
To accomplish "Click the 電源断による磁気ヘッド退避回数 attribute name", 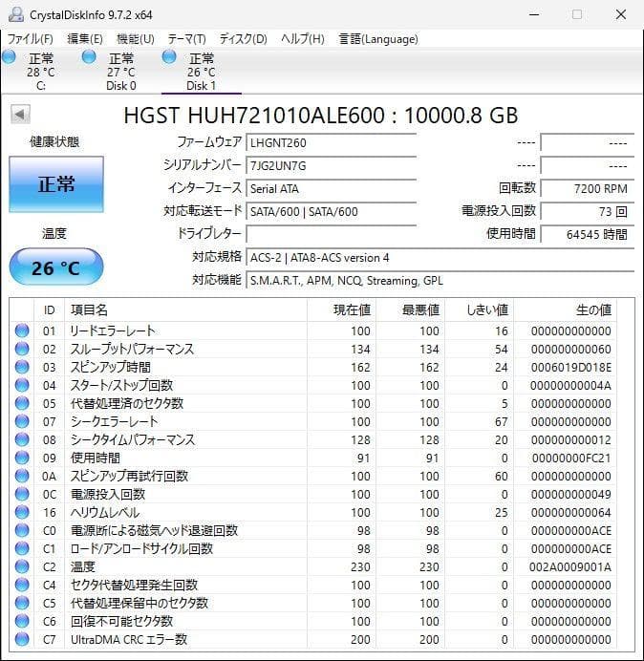I will coord(155,530).
